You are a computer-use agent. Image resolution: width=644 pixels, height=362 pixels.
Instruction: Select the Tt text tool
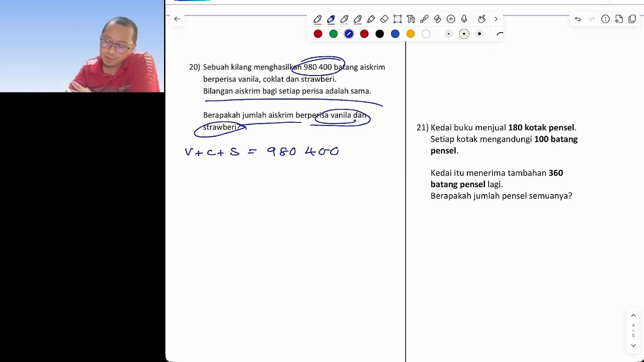(411, 19)
